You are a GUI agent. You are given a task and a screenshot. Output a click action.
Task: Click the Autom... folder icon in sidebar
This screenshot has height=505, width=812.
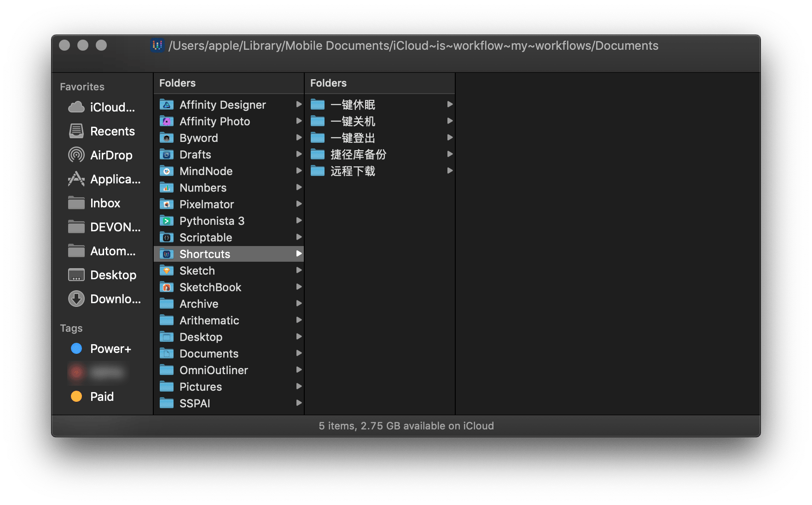(x=76, y=251)
